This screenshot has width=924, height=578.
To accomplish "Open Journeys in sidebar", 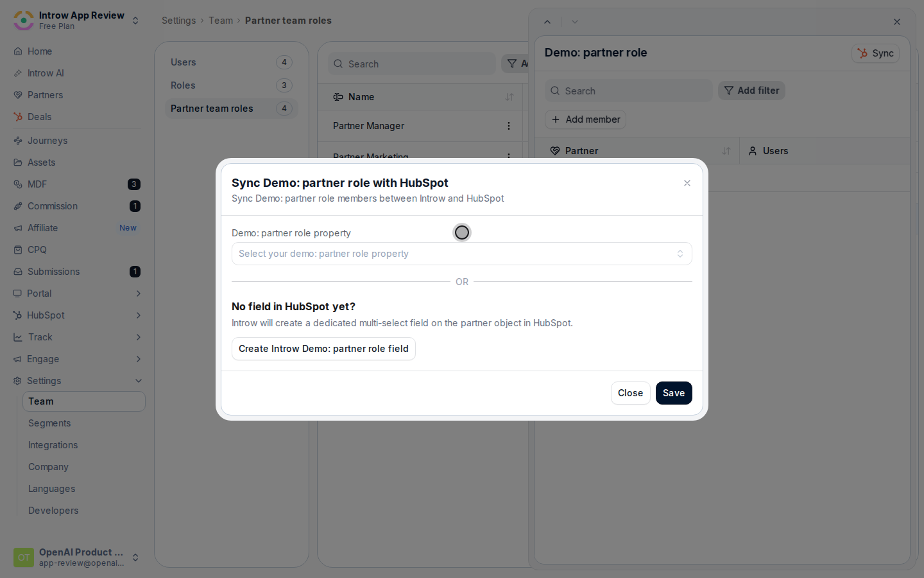I will pyautogui.click(x=47, y=141).
